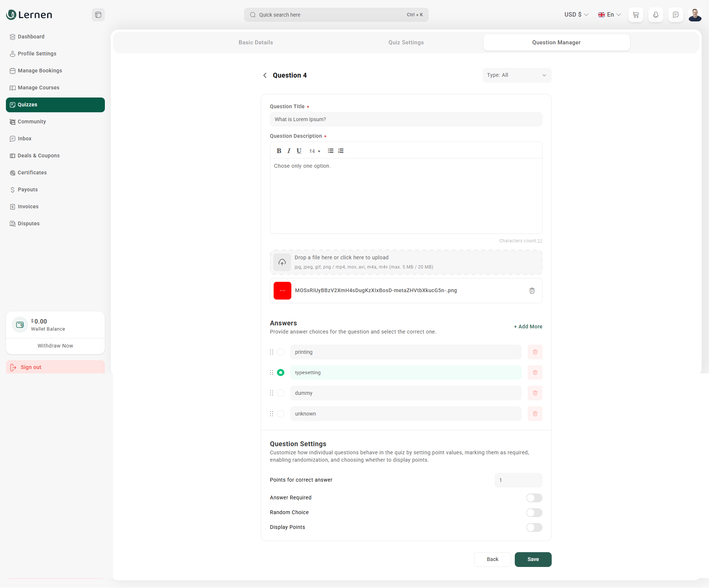This screenshot has width=709, height=588.
Task: Click the shopping cart icon
Action: [636, 15]
